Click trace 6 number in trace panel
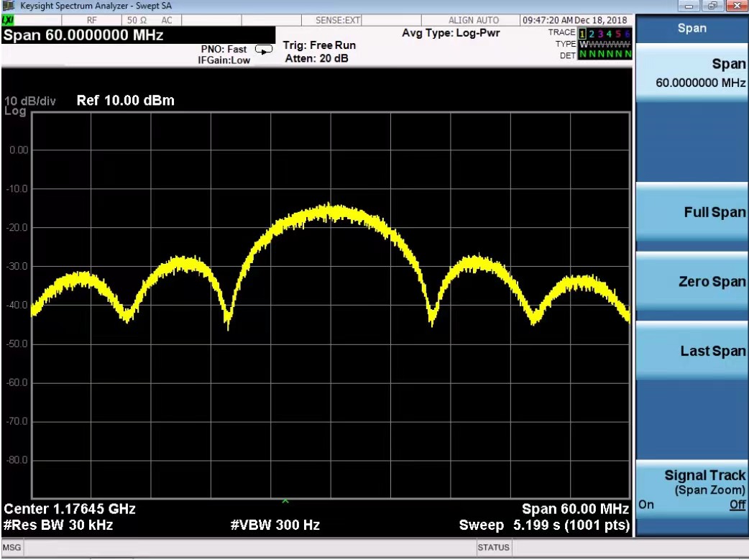The height and width of the screenshot is (560, 749). [629, 33]
